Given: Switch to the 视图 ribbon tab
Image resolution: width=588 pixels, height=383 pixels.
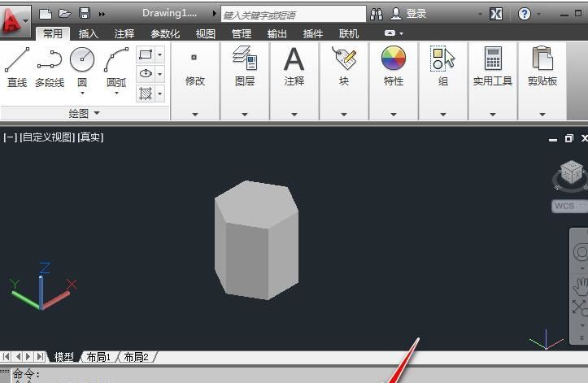Looking at the screenshot, I should point(206,34).
